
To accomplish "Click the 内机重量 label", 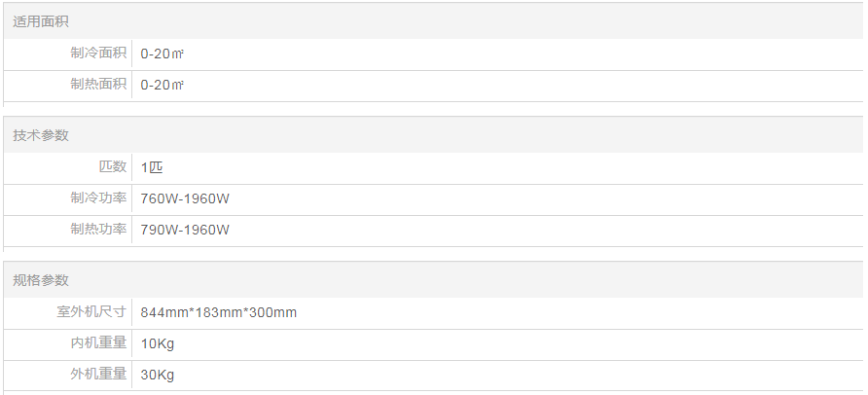I will [x=98, y=343].
